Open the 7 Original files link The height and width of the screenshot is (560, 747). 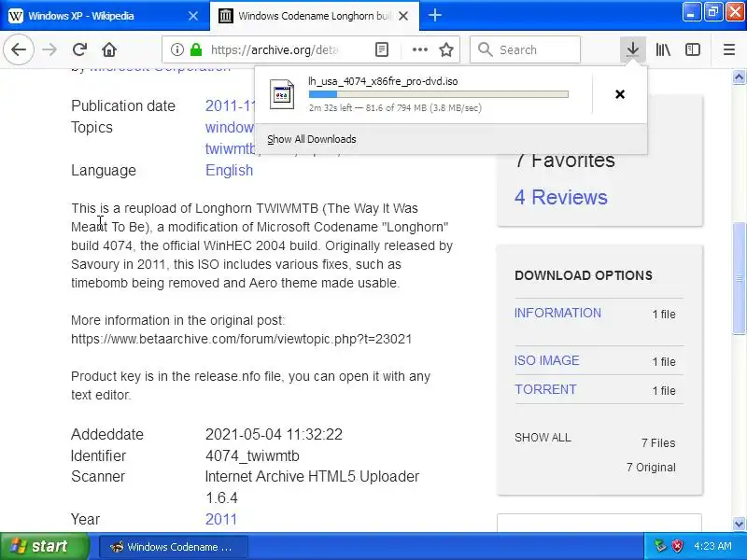(651, 468)
